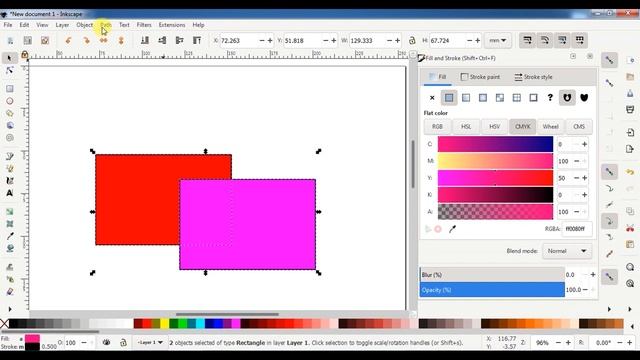Increase the X position value

click(x=270, y=40)
